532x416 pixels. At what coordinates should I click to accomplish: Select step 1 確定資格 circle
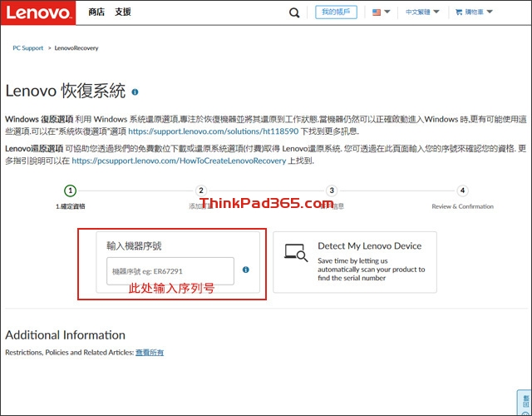[70, 191]
